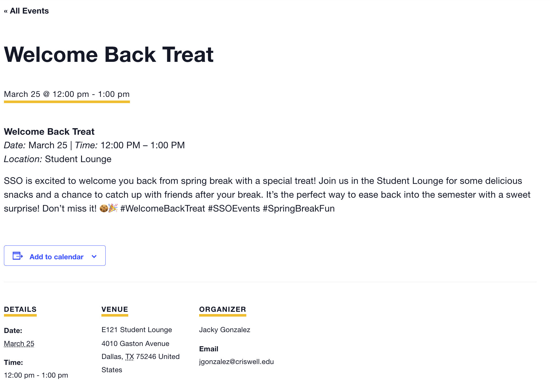Open the E121 Student Lounge venue
This screenshot has height=392, width=550.
click(137, 330)
